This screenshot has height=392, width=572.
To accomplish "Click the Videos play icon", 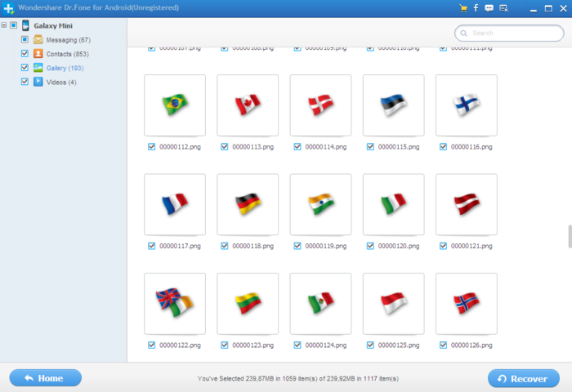I will click(x=38, y=82).
